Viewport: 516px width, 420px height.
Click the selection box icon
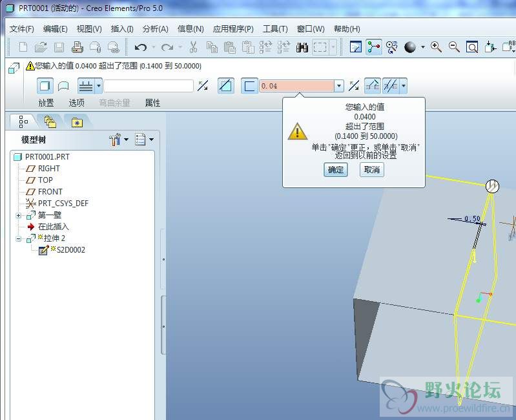coord(320,47)
